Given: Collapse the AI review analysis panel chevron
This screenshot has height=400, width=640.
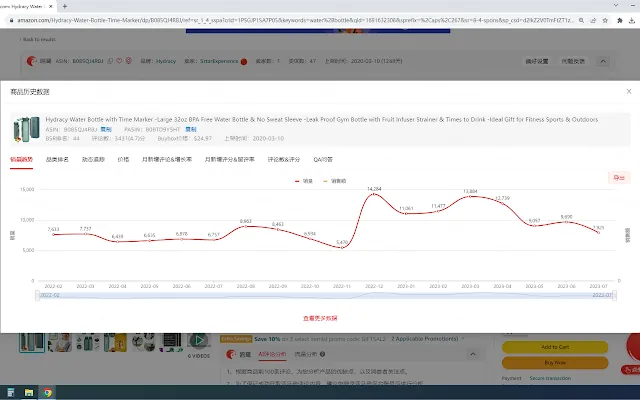Looking at the screenshot, I should 473,354.
